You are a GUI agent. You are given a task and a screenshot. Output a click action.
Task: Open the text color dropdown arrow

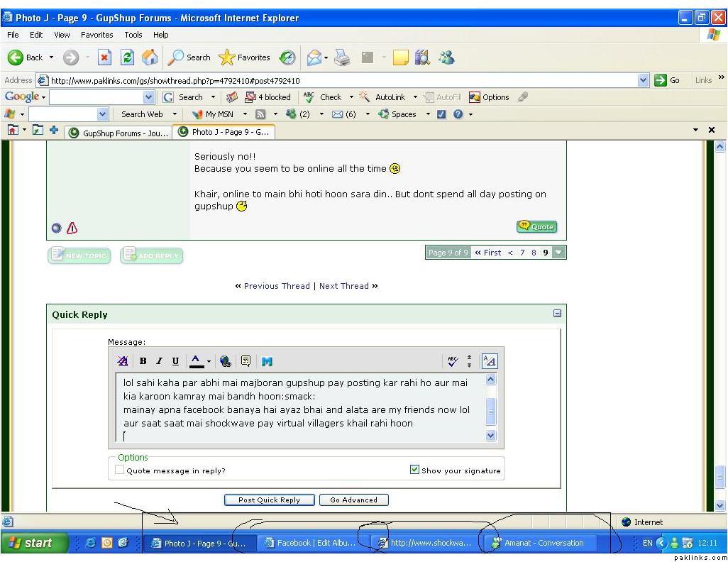click(x=209, y=362)
